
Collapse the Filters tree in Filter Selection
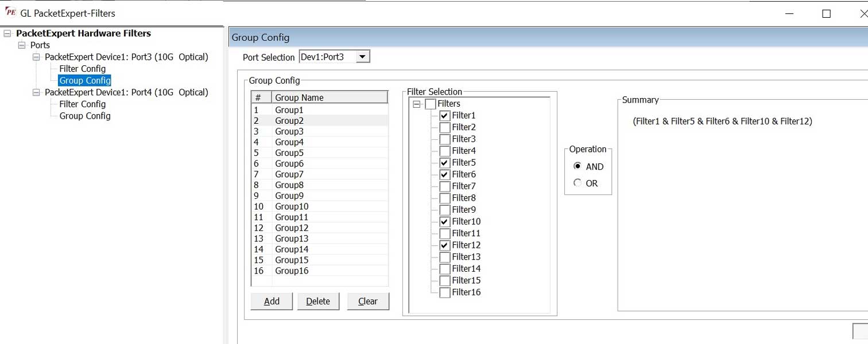coord(416,104)
